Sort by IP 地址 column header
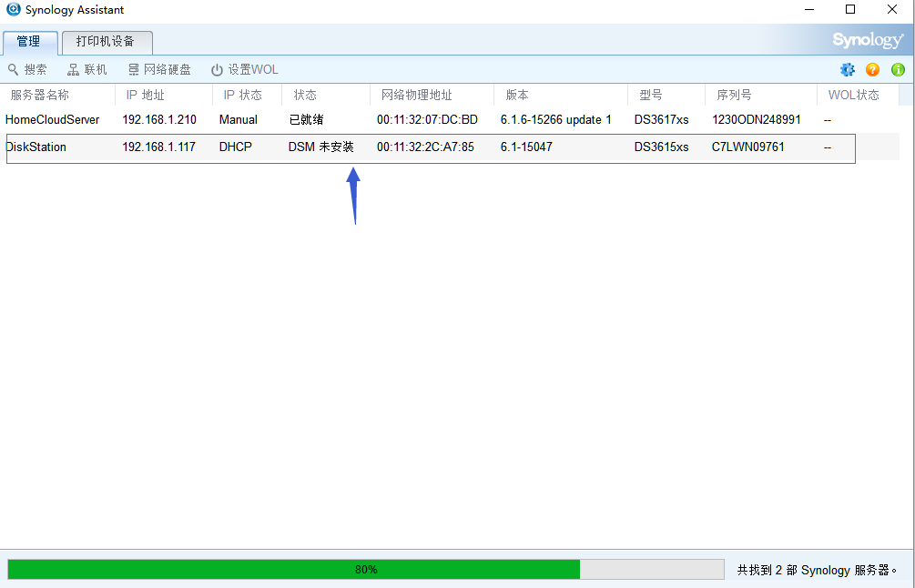The image size is (915, 588). point(164,95)
